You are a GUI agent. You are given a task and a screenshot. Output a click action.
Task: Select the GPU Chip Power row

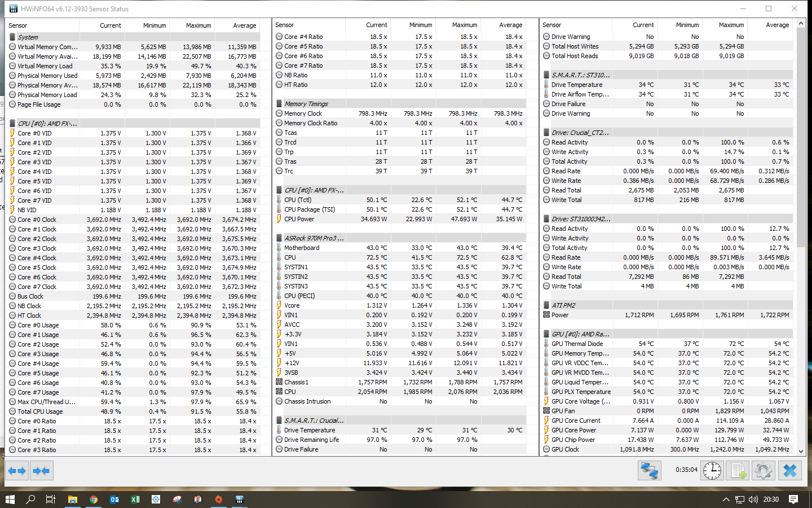click(x=667, y=440)
